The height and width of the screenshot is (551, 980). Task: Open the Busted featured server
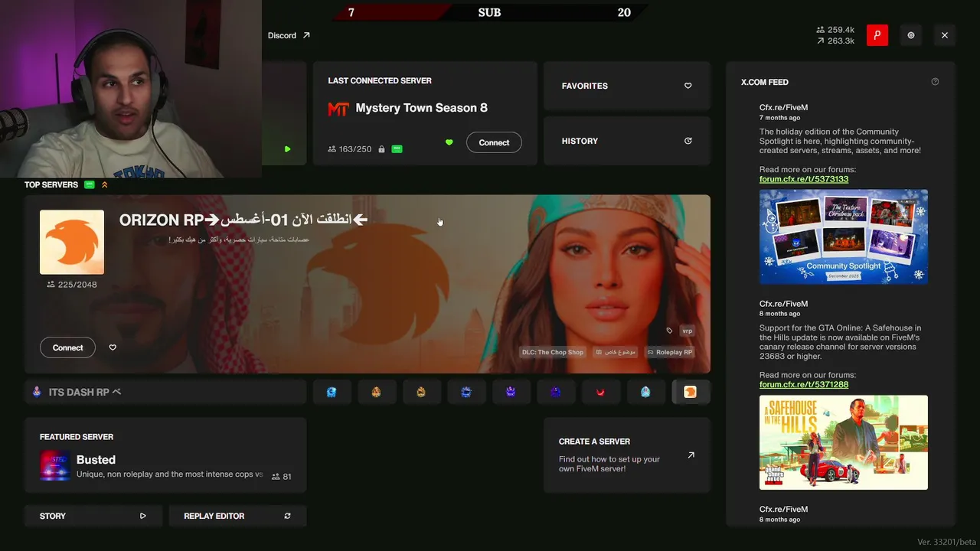tap(165, 457)
